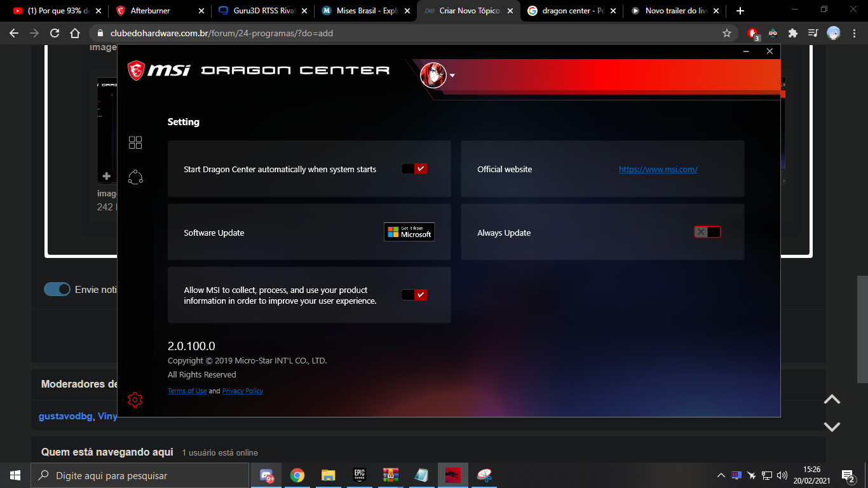Switch to the dragon center Google search tab
This screenshot has height=488, width=868.
click(x=572, y=11)
